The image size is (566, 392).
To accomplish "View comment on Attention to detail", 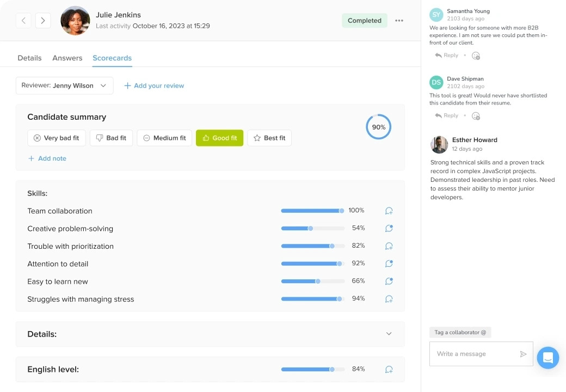I will (389, 264).
